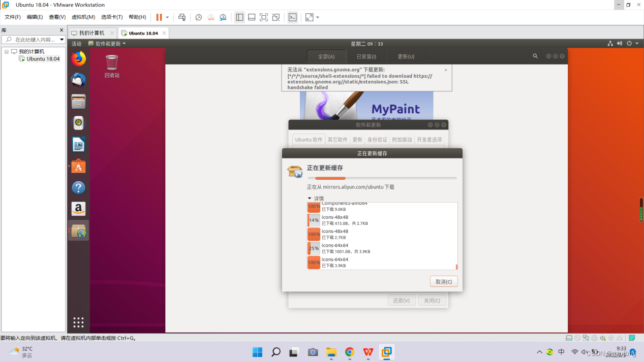
Task: Click 活动 in the GNOME top bar
Action: coord(76,44)
